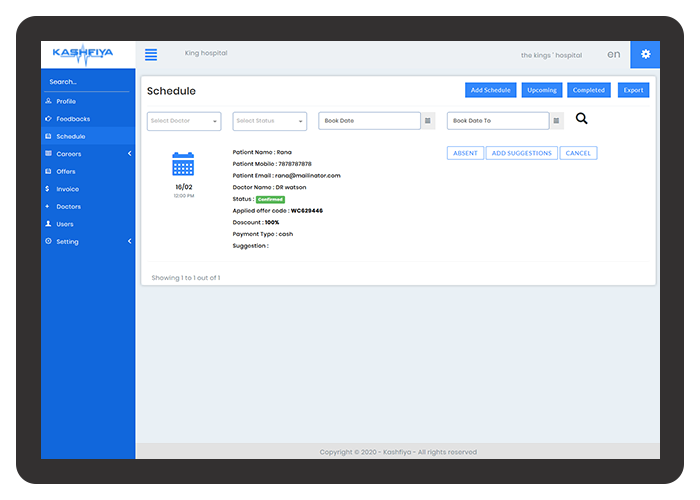Image resolution: width=700 pixels, height=500 pixels.
Task: Click the search magnifier icon
Action: (582, 119)
